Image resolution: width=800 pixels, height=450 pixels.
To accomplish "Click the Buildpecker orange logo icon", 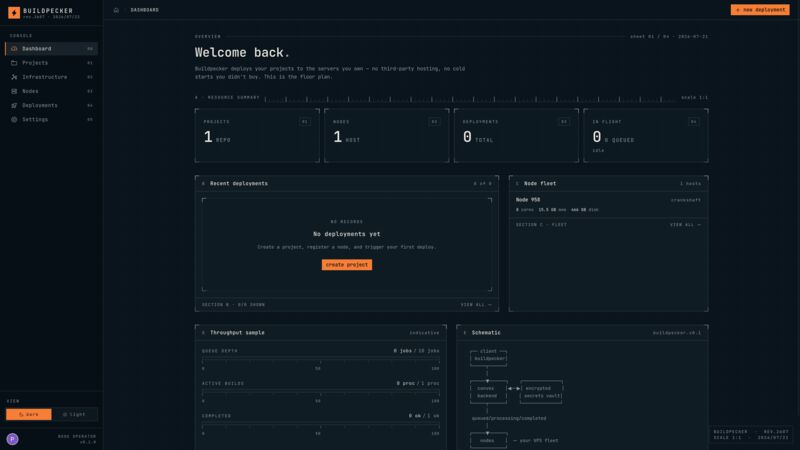I will pyautogui.click(x=14, y=13).
